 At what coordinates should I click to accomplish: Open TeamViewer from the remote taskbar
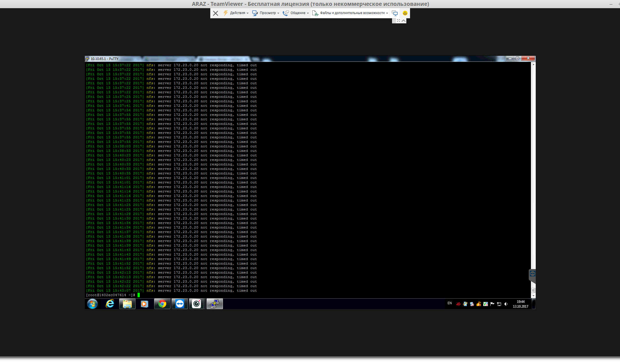[180, 304]
